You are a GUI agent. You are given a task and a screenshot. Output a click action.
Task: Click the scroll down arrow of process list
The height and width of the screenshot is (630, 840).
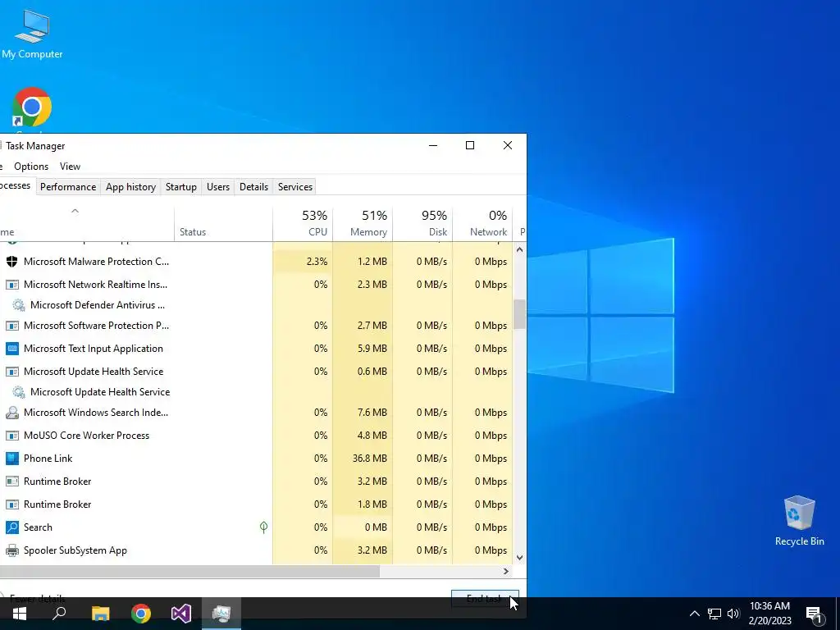(x=519, y=558)
